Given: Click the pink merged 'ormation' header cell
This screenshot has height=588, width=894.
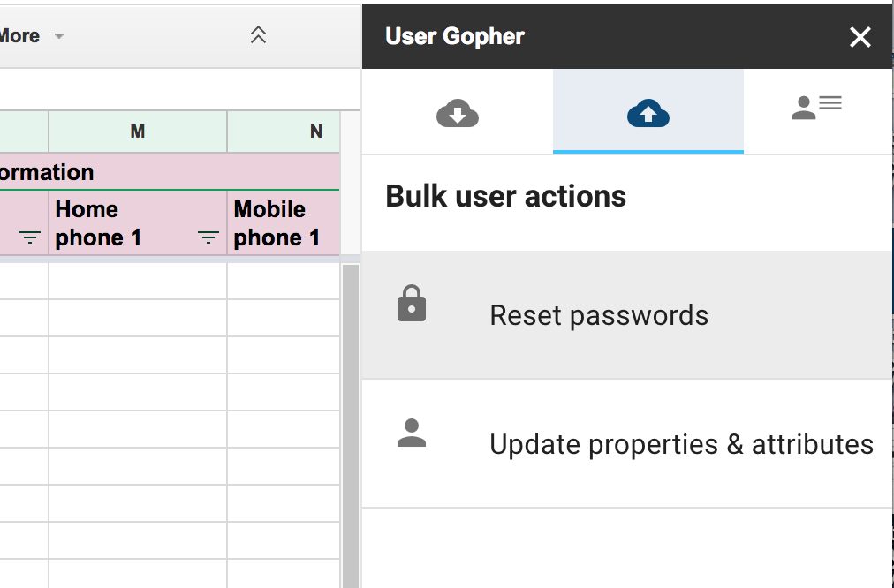Looking at the screenshot, I should [x=133, y=172].
